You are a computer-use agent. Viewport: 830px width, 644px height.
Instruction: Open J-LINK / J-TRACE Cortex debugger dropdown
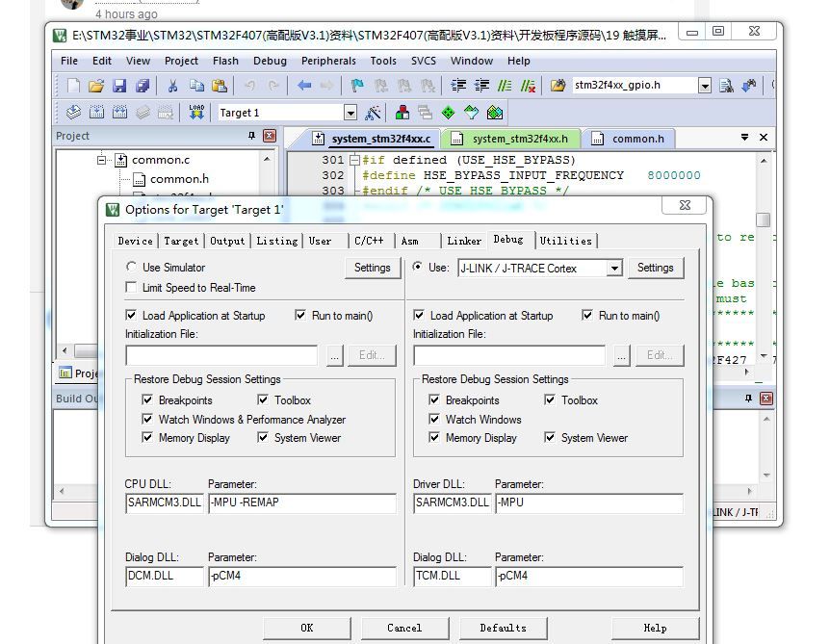tap(614, 269)
